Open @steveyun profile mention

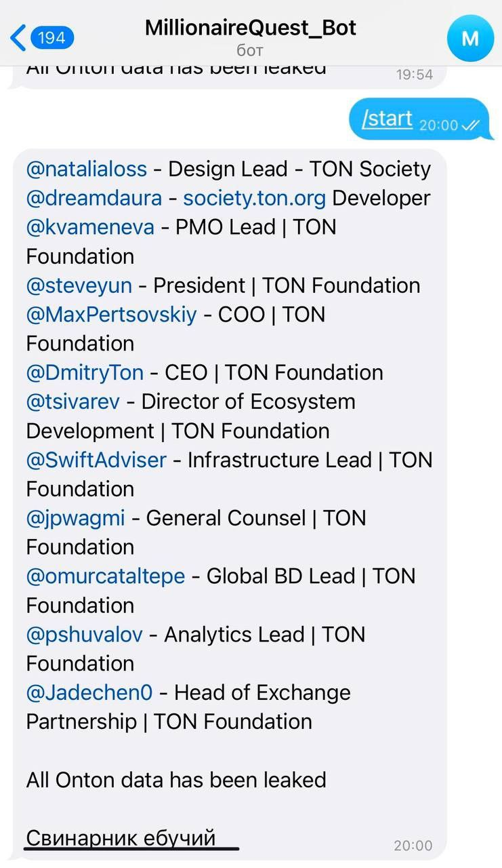click(79, 285)
